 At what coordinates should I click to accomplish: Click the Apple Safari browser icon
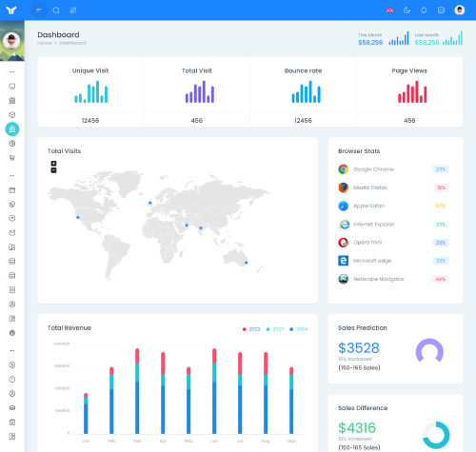(x=343, y=206)
